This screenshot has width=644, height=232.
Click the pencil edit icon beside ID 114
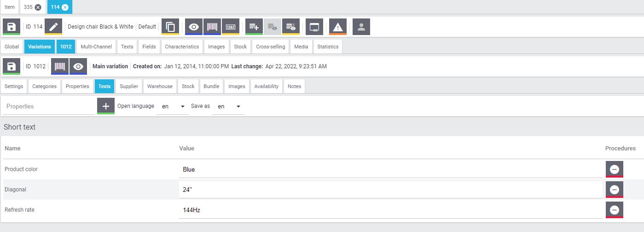coord(53,27)
